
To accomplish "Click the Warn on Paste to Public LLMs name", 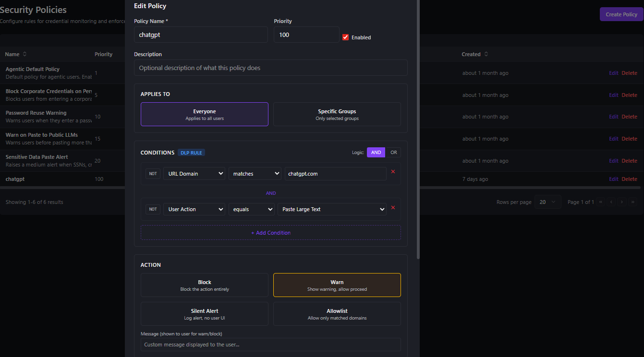I will point(42,135).
